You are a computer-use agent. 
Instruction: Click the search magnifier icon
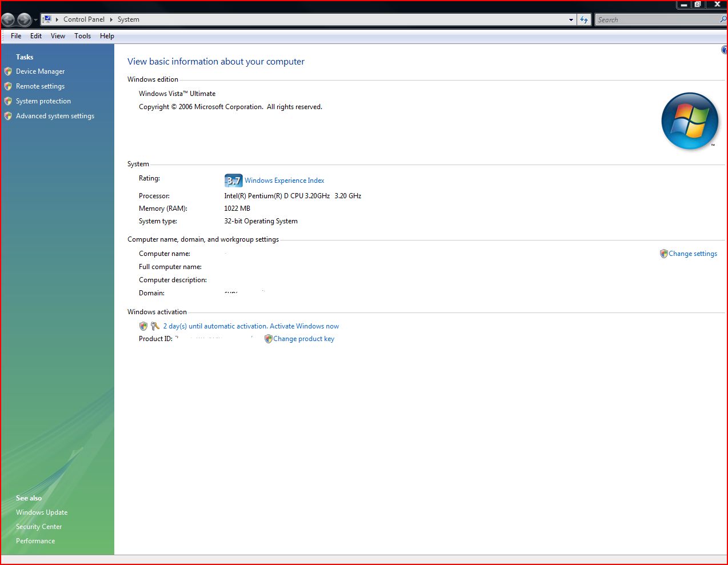pos(723,19)
